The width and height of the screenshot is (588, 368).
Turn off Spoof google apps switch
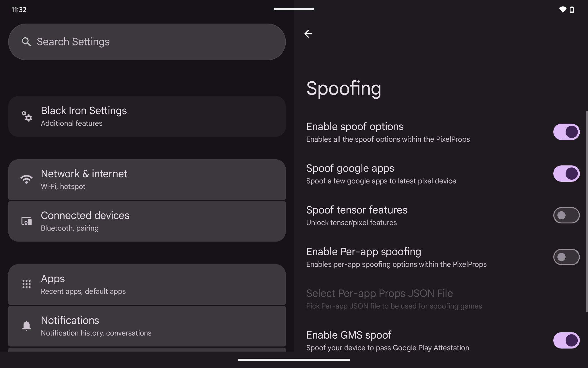click(566, 174)
